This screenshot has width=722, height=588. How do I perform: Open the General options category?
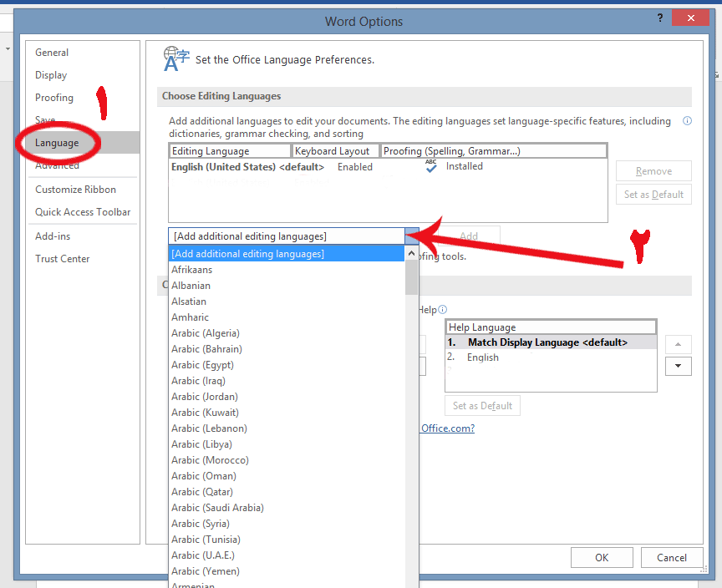click(x=52, y=53)
